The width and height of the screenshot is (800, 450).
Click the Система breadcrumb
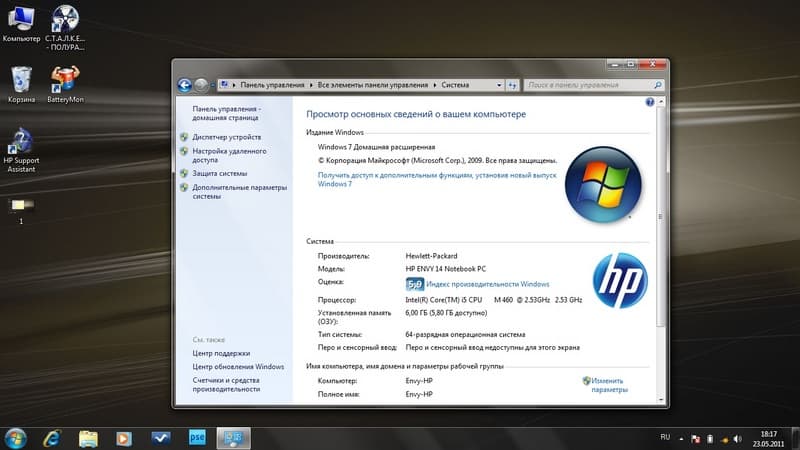[455, 85]
